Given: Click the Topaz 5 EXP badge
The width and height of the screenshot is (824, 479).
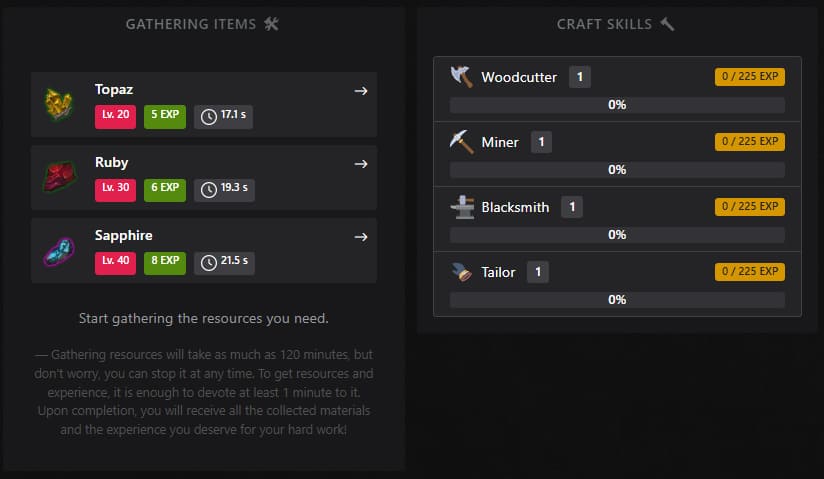Looking at the screenshot, I should 165,117.
